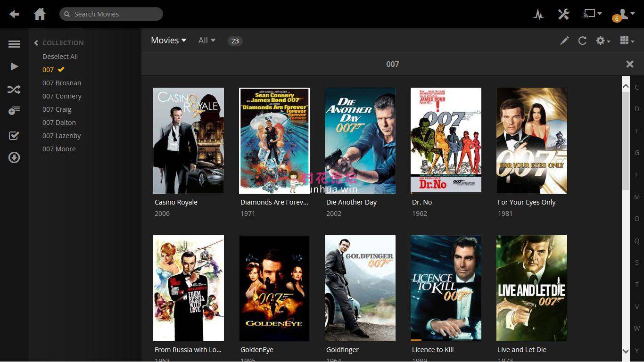Open the Die Another Day poster
The width and height of the screenshot is (644, 362).
[360, 140]
